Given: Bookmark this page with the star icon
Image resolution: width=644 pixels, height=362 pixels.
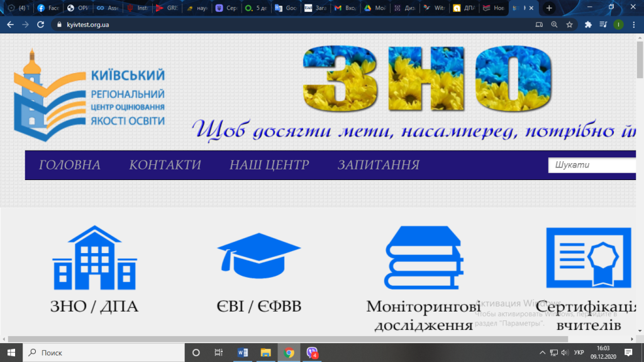Looking at the screenshot, I should (569, 25).
